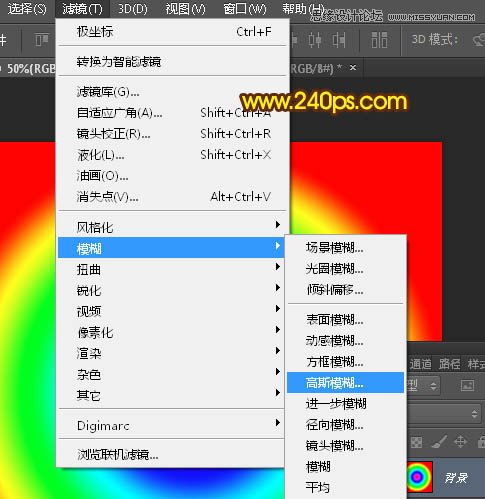Close the open 滤镜(T) menu via its title
Image resolution: width=485 pixels, height=499 pixels.
point(82,9)
